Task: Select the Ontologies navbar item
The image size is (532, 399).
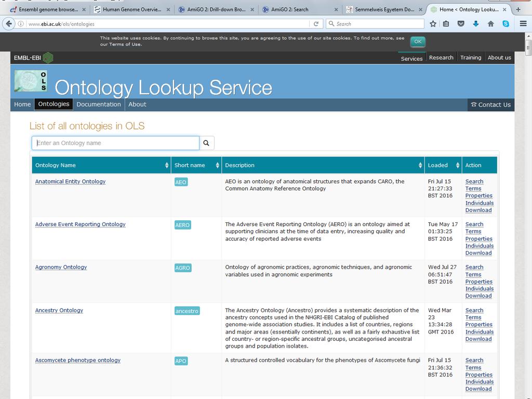Action: tap(54, 104)
